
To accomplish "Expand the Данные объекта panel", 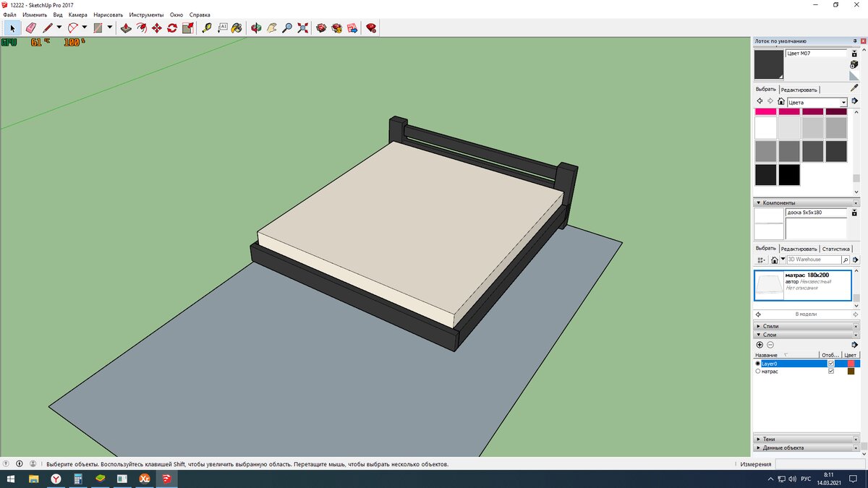I will 757,448.
